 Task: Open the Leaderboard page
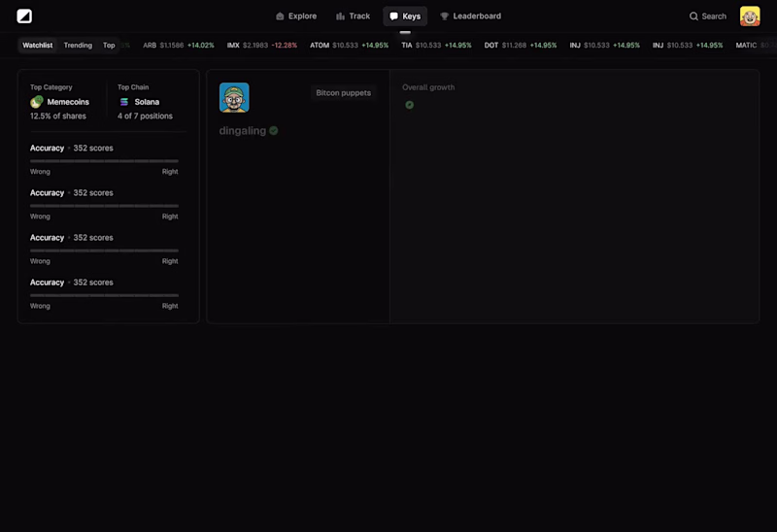click(470, 17)
